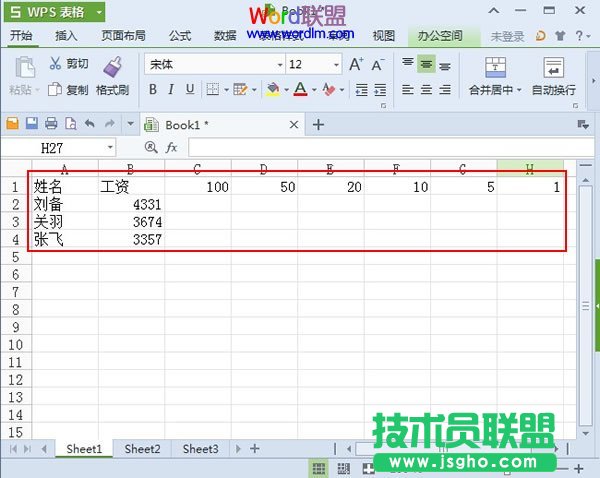Click the Undo arrow
This screenshot has width=600, height=478.
click(90, 124)
